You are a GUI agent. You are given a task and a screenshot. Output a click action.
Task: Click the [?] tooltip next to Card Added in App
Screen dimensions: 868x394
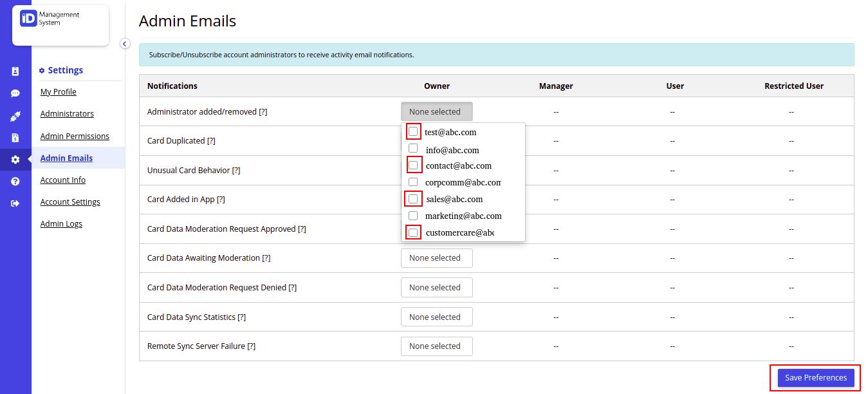tap(221, 199)
